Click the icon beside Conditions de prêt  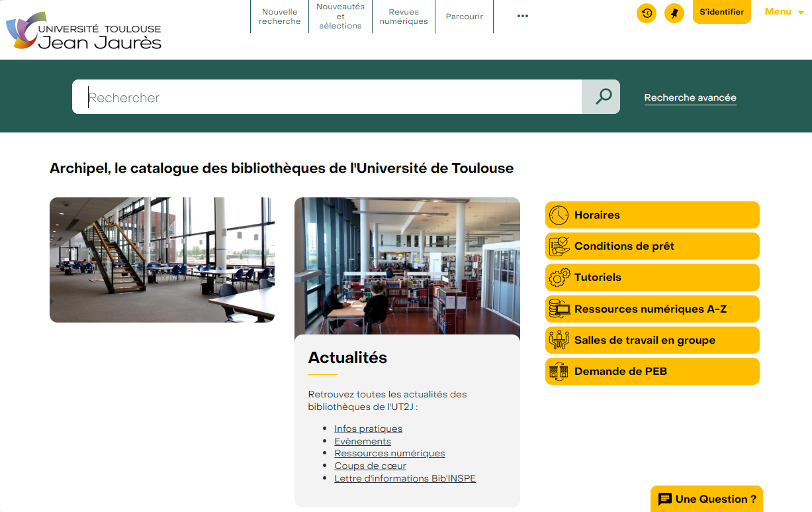(559, 246)
